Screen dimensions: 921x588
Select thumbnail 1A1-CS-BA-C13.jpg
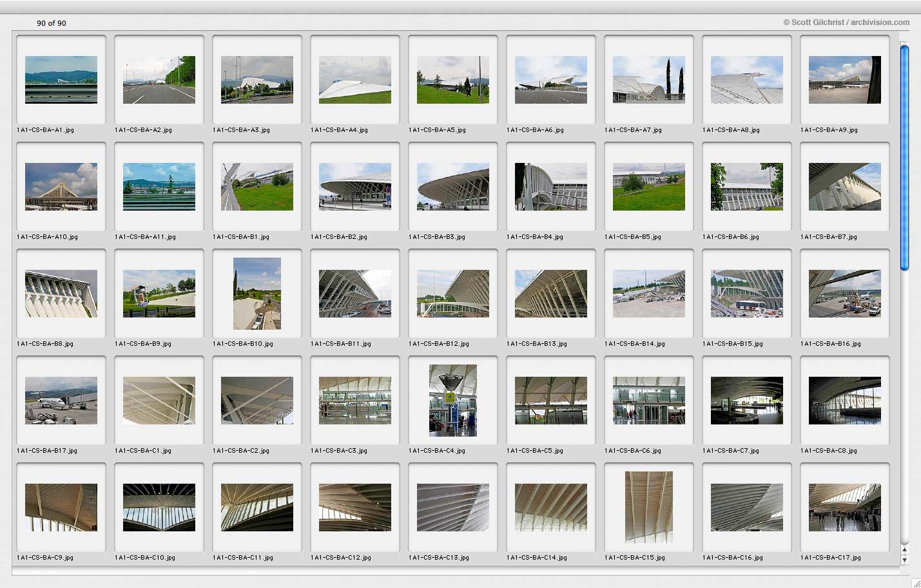[x=453, y=507]
